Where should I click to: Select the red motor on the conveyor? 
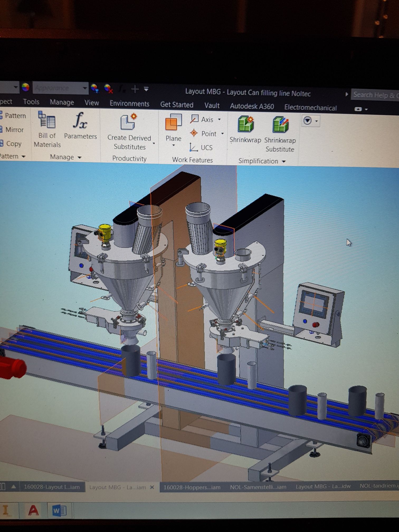(x=12, y=367)
